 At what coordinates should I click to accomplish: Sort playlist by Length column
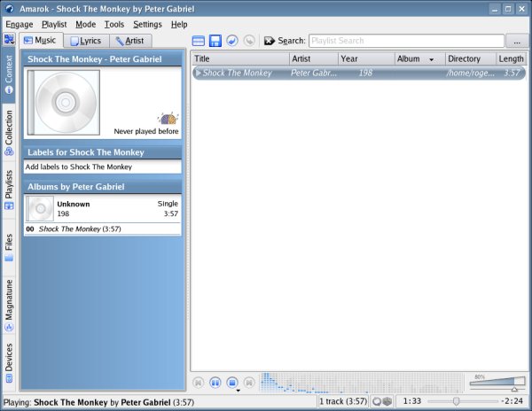click(511, 58)
